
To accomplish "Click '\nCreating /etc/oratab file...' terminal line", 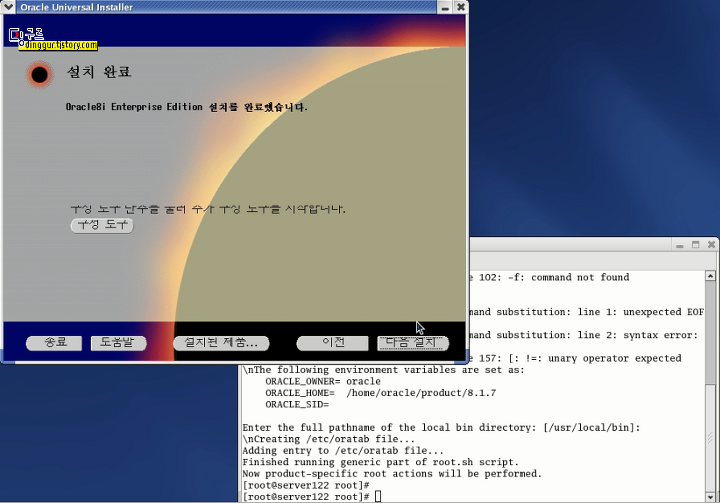I will coord(328,439).
